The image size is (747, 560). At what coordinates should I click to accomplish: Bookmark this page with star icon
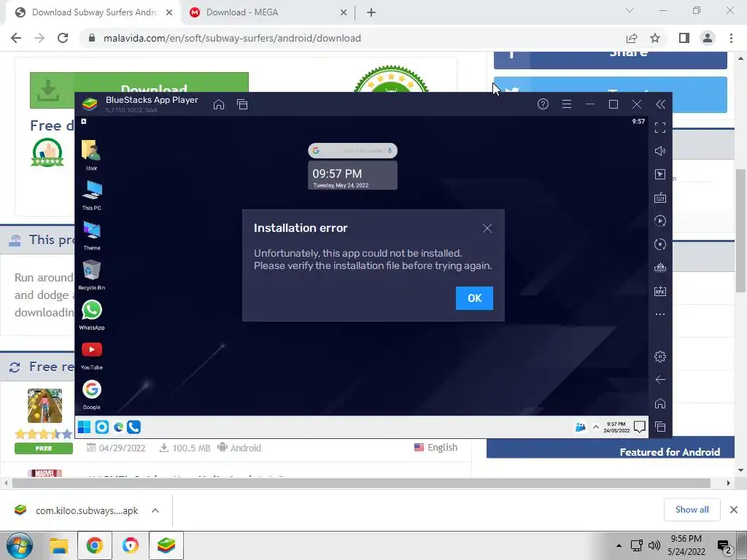point(655,38)
